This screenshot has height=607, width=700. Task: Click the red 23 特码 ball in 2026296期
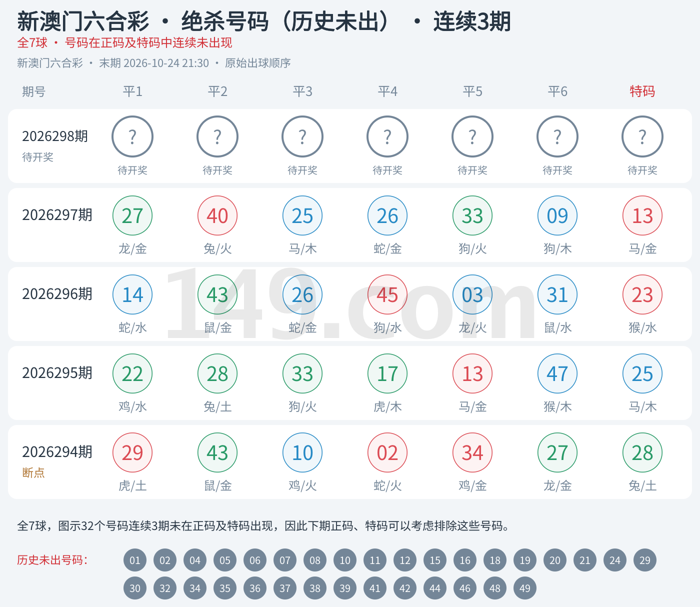(x=642, y=294)
